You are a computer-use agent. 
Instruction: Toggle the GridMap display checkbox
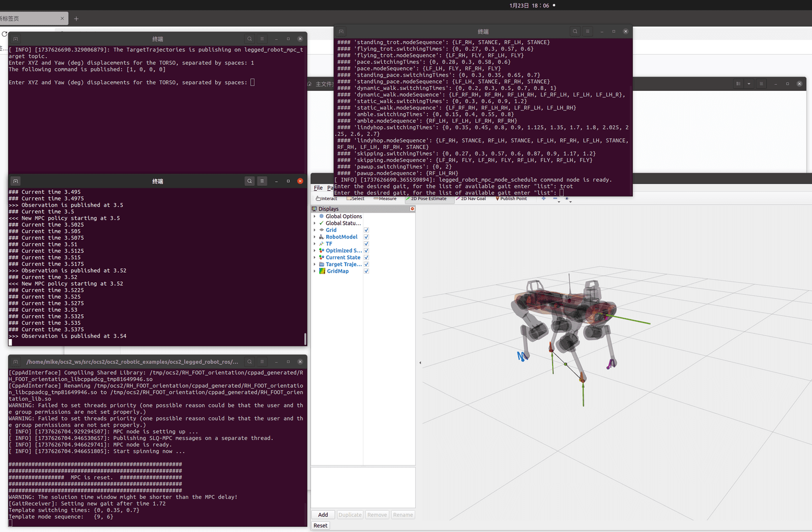(366, 271)
